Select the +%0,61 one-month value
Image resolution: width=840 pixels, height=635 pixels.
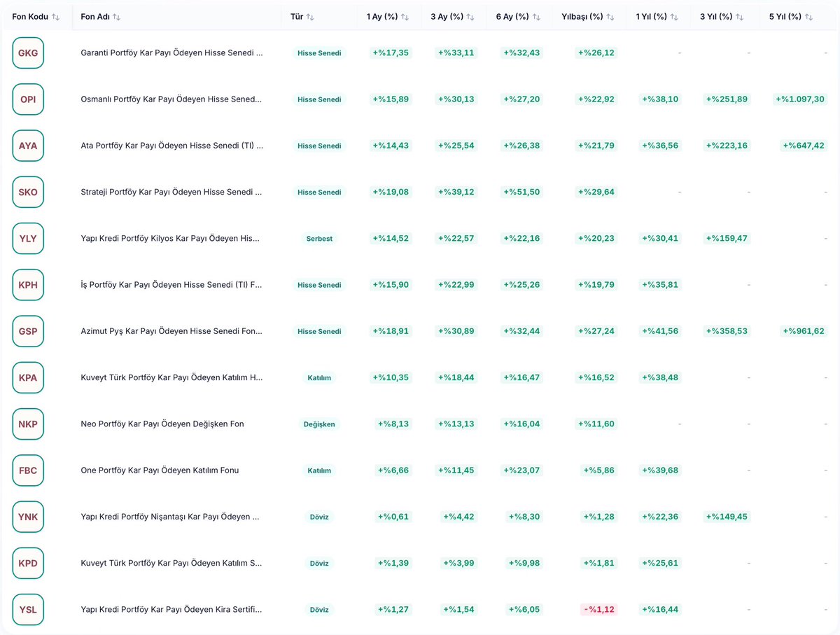393,517
